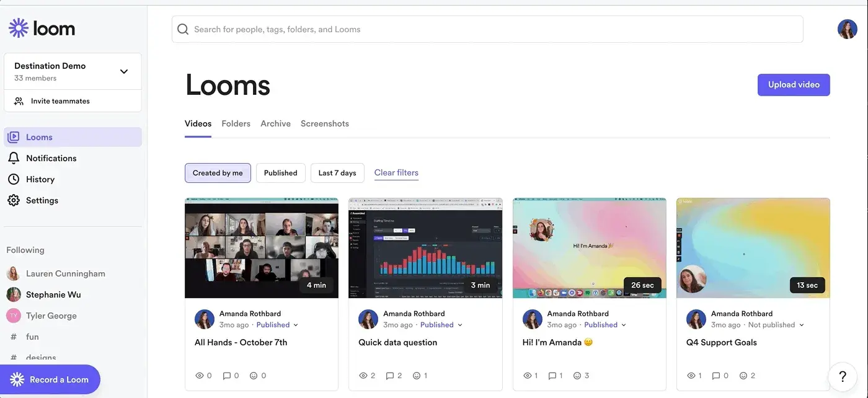Toggle the Published filter chip
Viewport: 868px width, 398px height.
pyautogui.click(x=280, y=173)
